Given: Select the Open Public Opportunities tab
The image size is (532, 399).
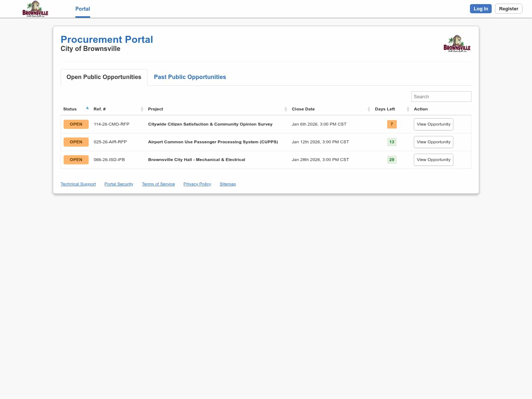Looking at the screenshot, I should click(104, 77).
